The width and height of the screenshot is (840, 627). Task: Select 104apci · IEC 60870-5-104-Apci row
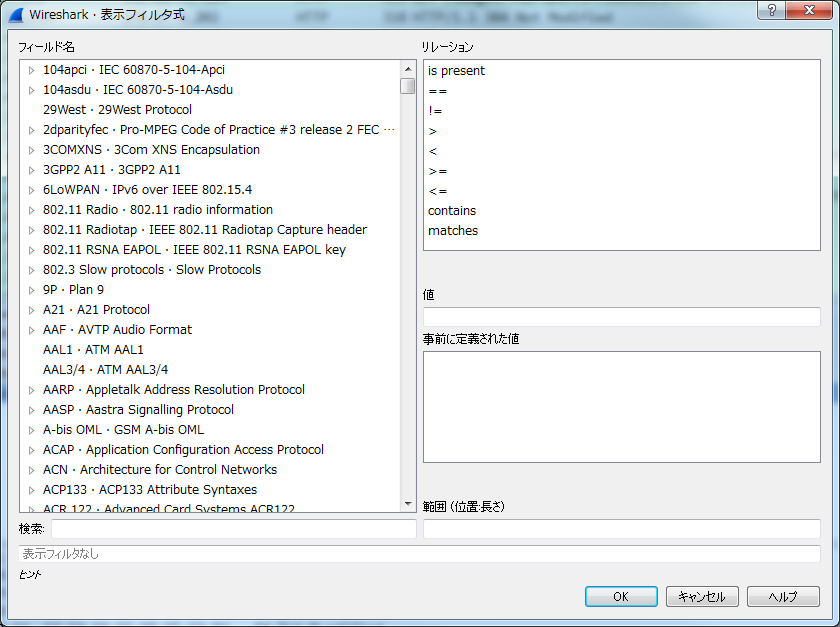(x=134, y=70)
